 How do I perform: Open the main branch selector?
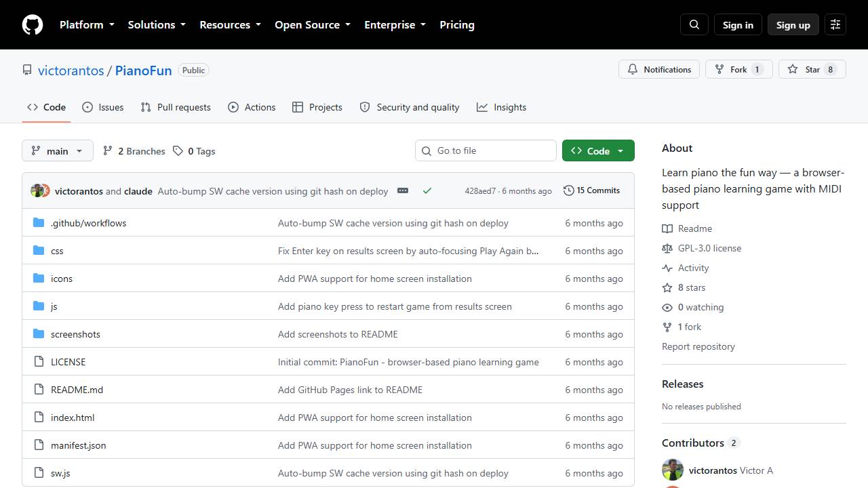click(58, 150)
